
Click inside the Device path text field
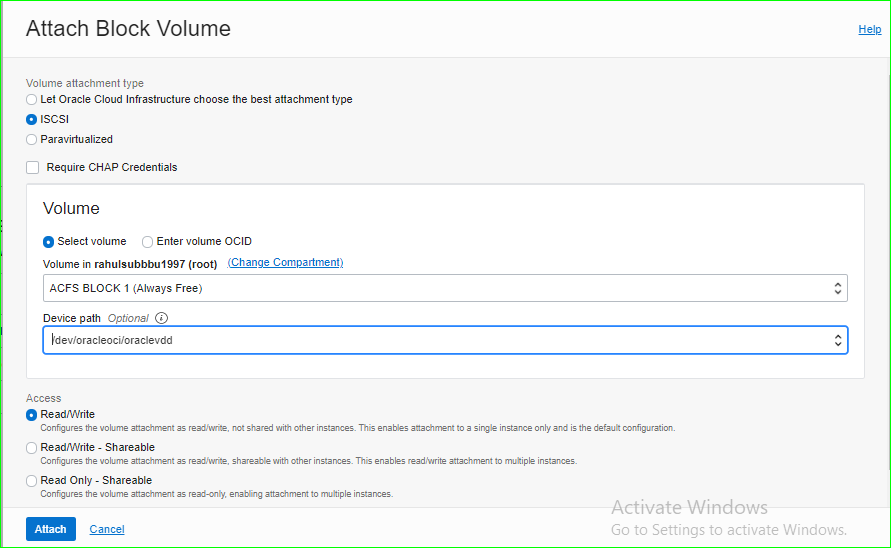(430, 340)
